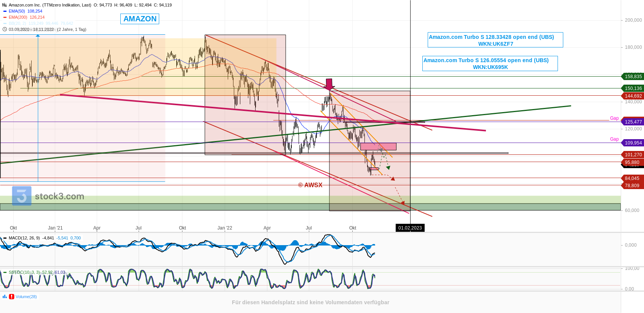Click the green 150,136 price label
The image size is (644, 313).
[x=633, y=88]
